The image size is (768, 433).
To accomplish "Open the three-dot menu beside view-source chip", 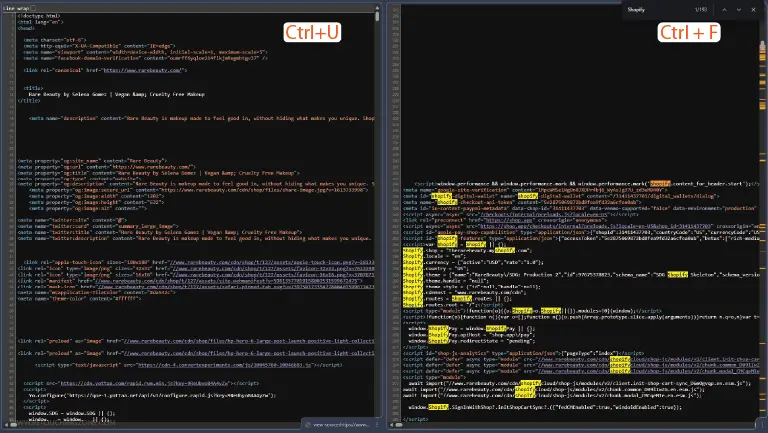I will 377,425.
